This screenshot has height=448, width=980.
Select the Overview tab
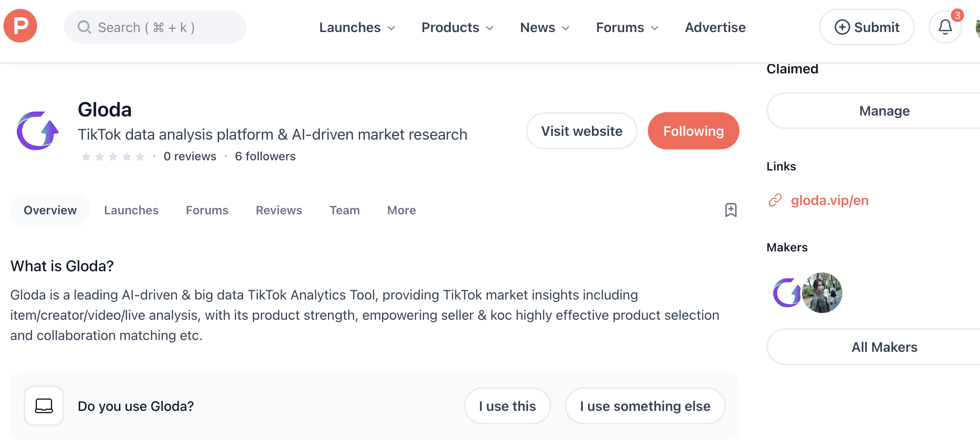click(50, 210)
